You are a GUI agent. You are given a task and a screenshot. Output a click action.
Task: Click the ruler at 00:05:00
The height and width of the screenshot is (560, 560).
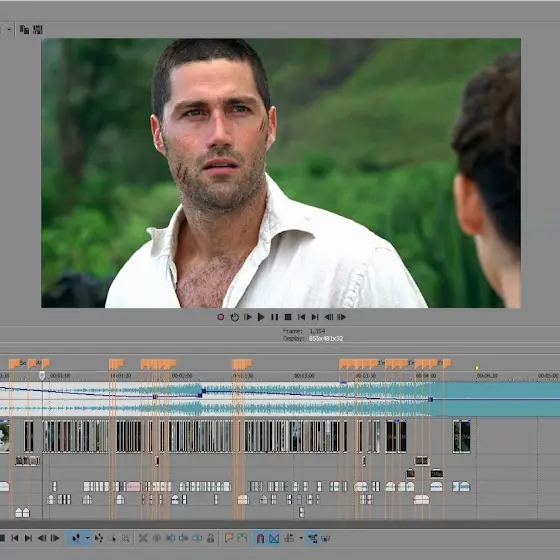click(548, 376)
